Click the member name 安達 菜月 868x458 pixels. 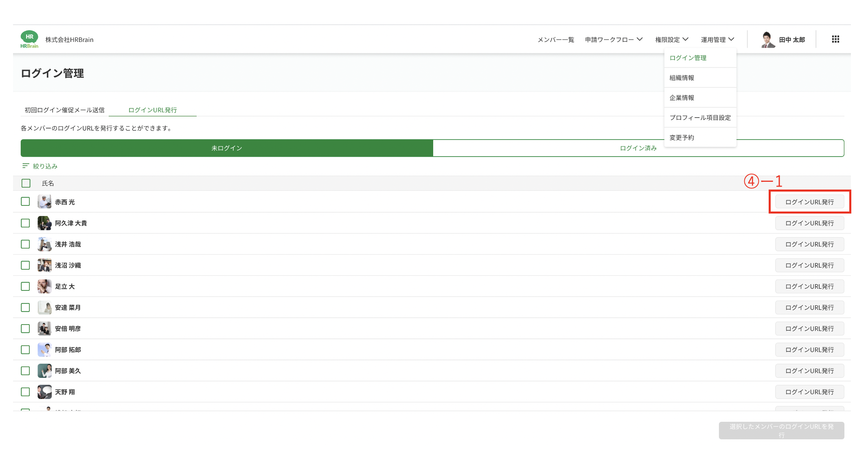pyautogui.click(x=68, y=308)
